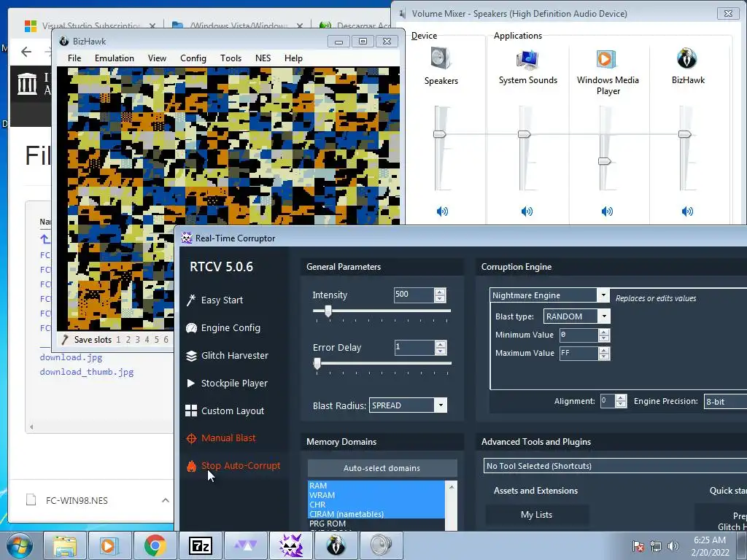Click Auto-select domains button
This screenshot has height=560, width=747.
382,468
